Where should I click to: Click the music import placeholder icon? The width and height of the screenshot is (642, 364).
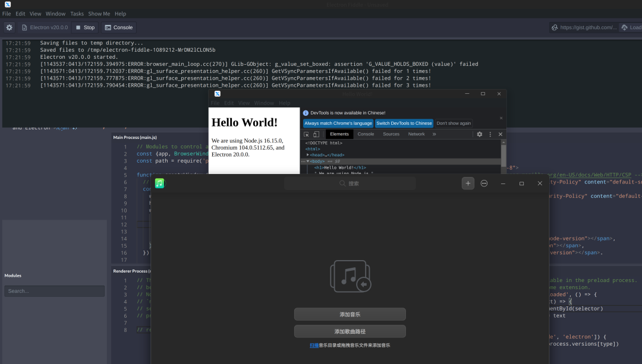351,276
